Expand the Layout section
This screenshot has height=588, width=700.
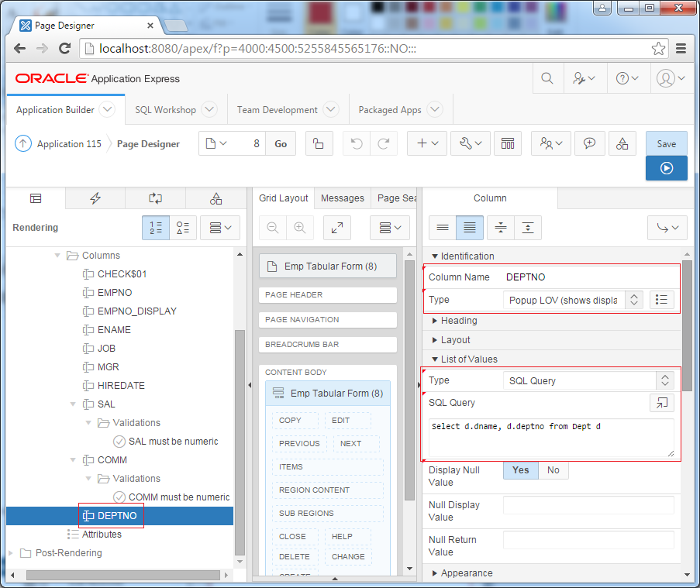click(434, 340)
